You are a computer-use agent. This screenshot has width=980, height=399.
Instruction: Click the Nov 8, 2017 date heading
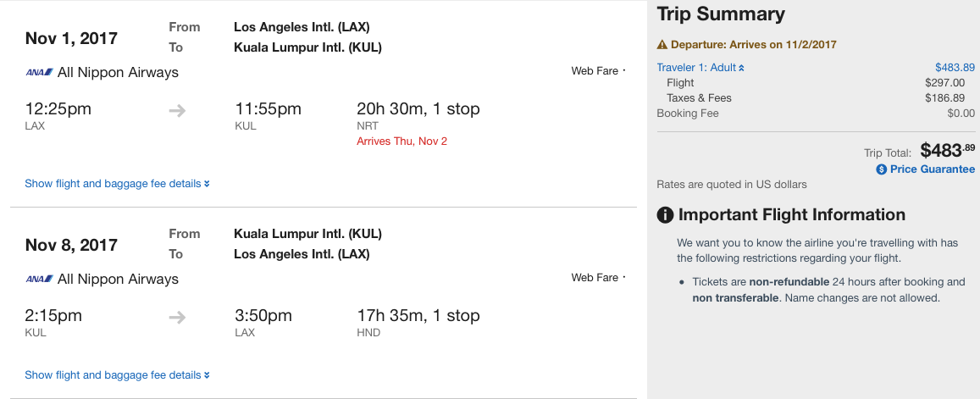(71, 246)
